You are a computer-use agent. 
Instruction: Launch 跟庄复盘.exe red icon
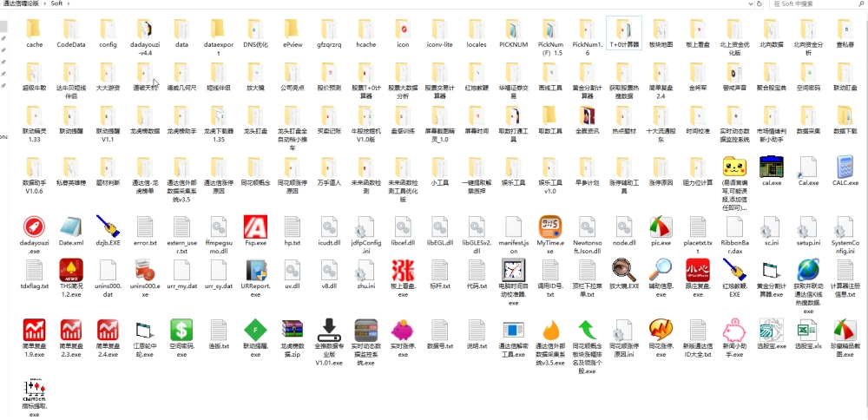tap(698, 270)
